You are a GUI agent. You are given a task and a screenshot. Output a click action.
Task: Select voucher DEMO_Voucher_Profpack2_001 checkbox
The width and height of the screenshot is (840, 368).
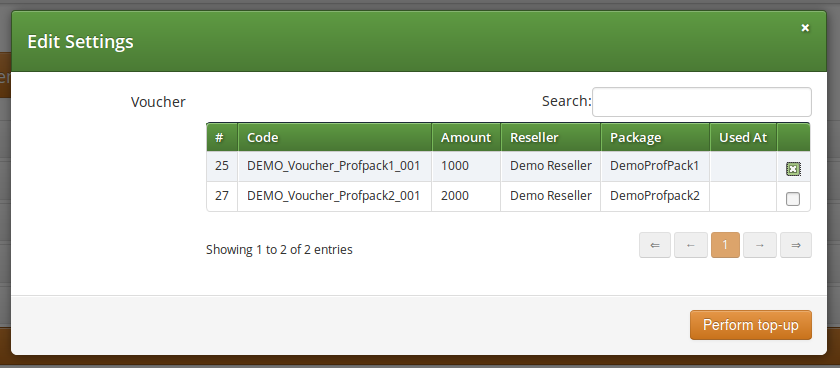coord(793,199)
